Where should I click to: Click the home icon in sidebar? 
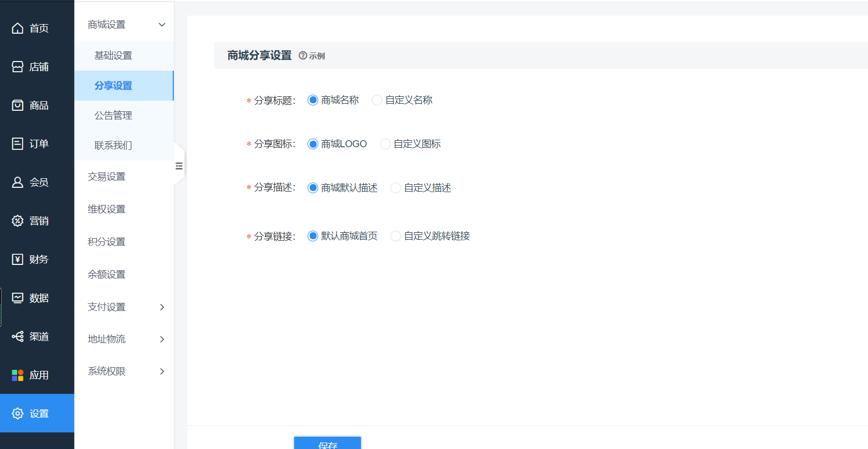click(18, 28)
